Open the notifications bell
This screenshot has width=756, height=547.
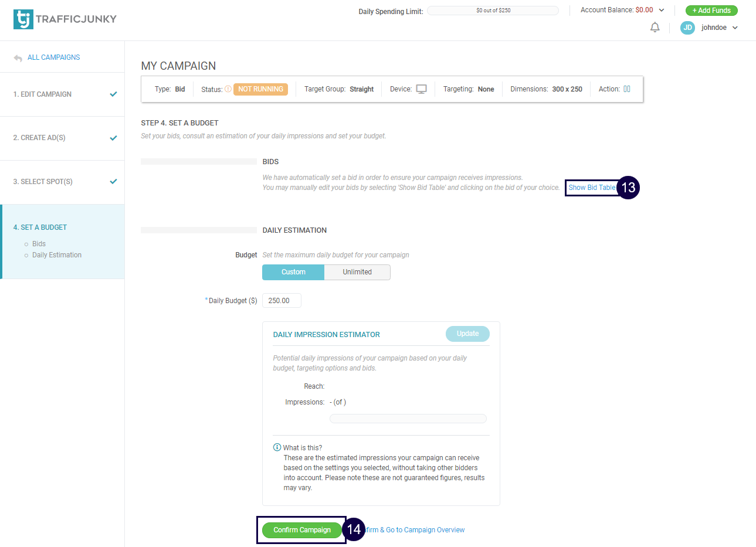pyautogui.click(x=655, y=28)
